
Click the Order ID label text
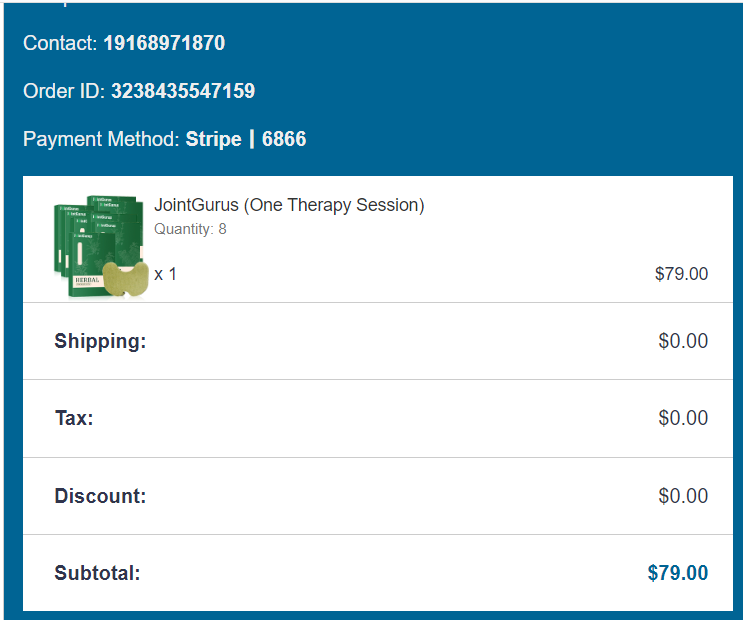click(64, 92)
